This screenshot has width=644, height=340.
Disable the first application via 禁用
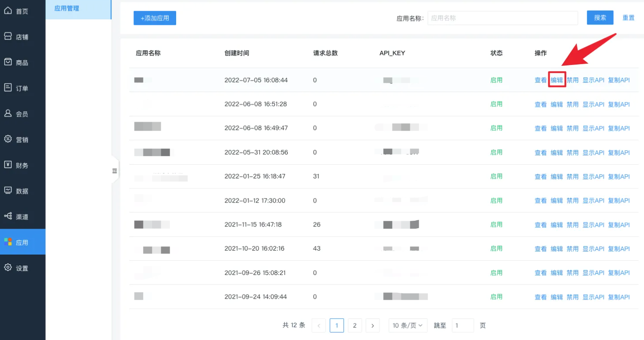point(573,80)
